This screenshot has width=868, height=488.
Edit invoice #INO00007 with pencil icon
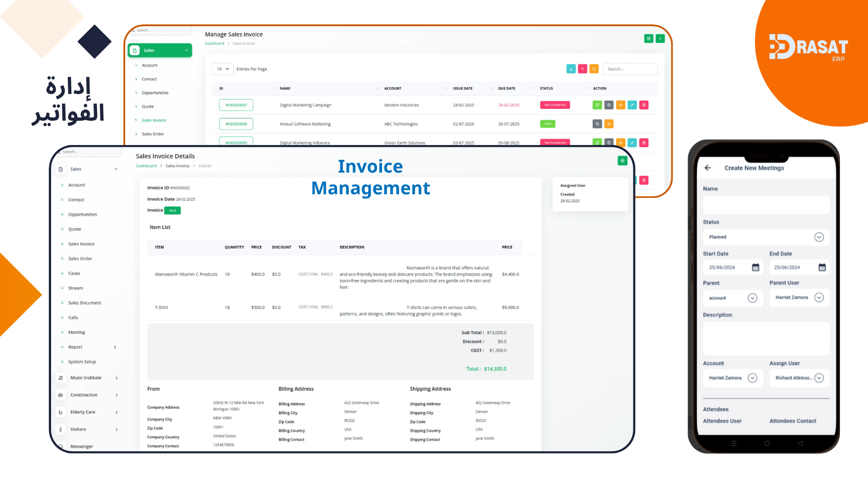(x=632, y=105)
